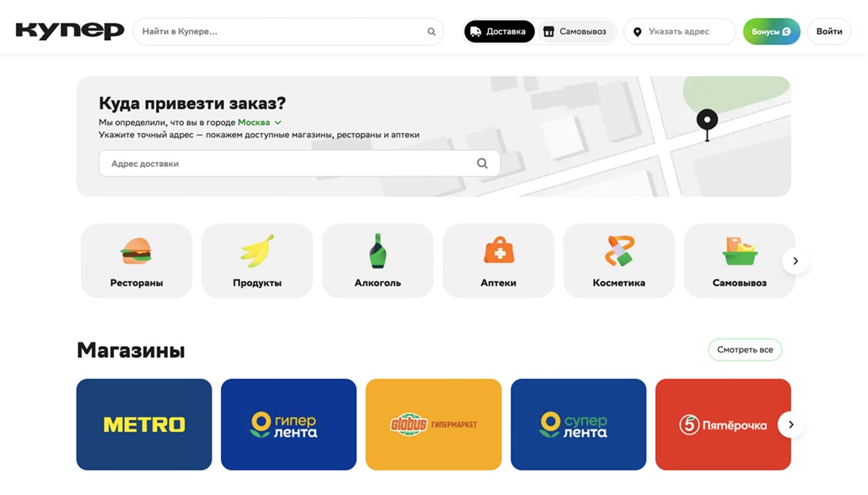Click the location pin icon beside Указать адрес
This screenshot has height=495, width=868.
point(637,32)
